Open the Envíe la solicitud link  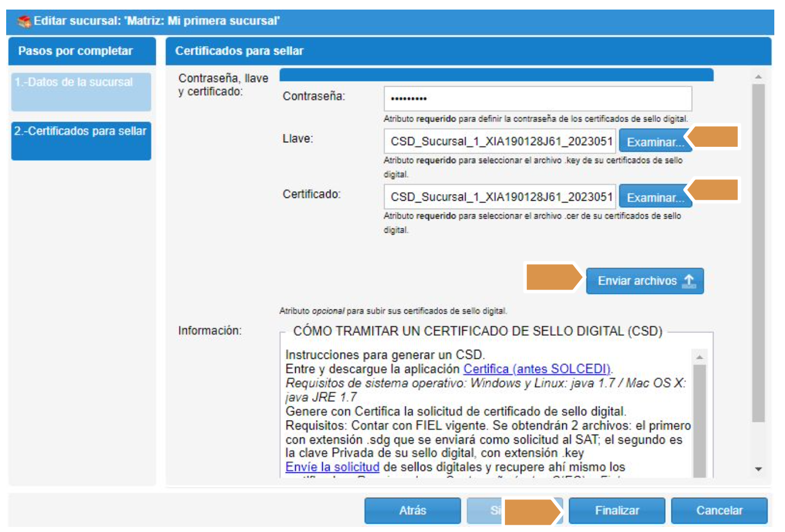(x=332, y=467)
